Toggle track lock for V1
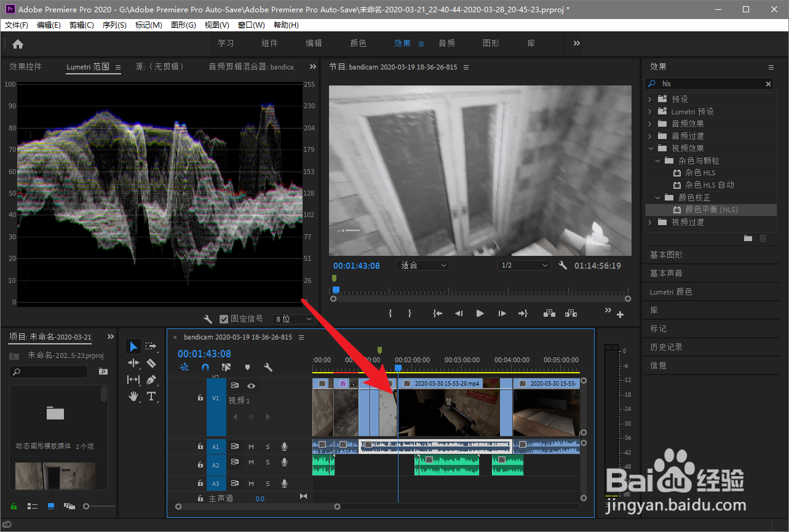789x532 pixels. click(200, 398)
